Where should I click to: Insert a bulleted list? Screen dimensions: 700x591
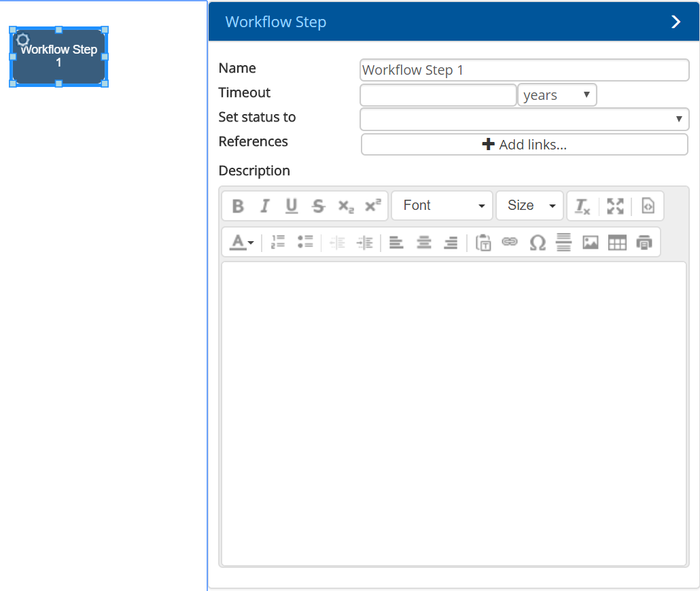coord(305,242)
